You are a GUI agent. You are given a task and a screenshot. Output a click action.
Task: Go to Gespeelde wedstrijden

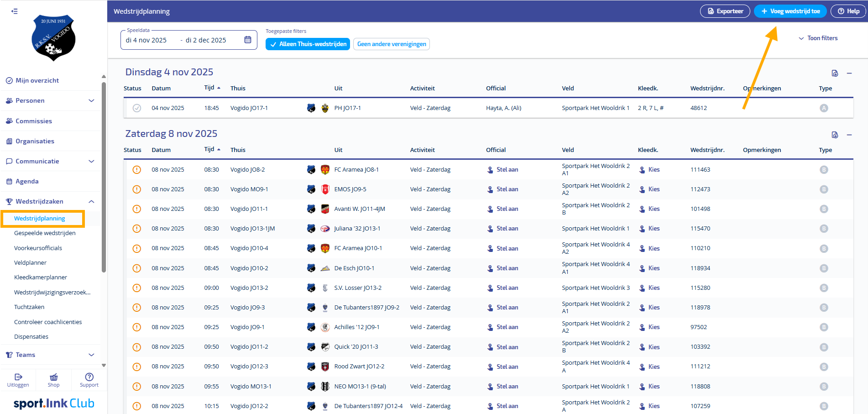tap(45, 233)
